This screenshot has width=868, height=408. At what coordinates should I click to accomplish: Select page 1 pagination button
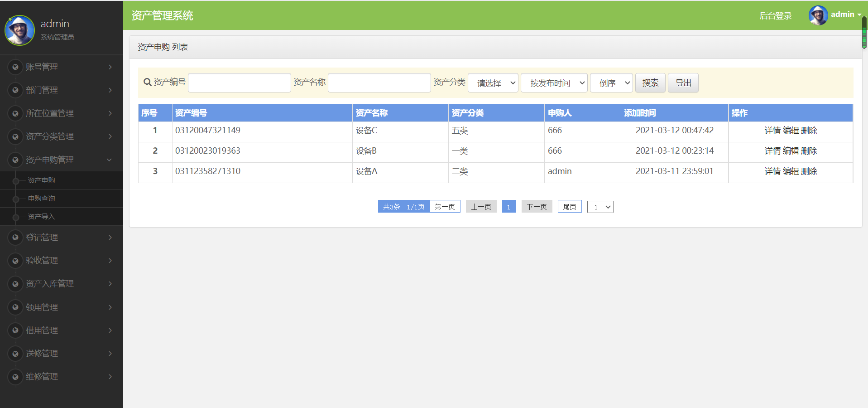pos(509,207)
